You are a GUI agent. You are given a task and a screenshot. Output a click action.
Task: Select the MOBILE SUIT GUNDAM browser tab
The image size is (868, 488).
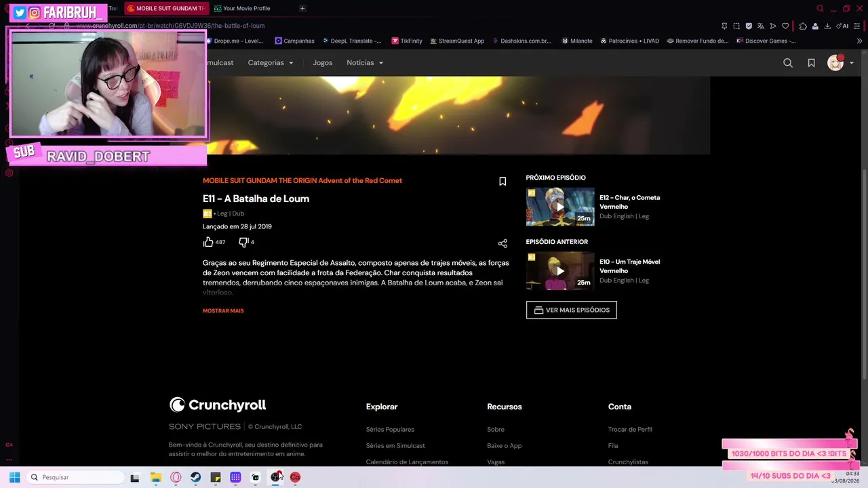166,9
